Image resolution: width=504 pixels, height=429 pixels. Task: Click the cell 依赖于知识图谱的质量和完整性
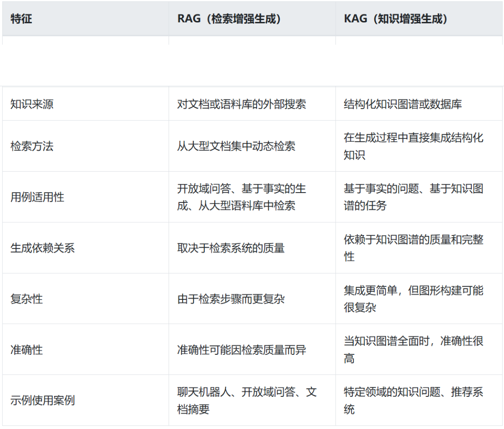coord(413,248)
